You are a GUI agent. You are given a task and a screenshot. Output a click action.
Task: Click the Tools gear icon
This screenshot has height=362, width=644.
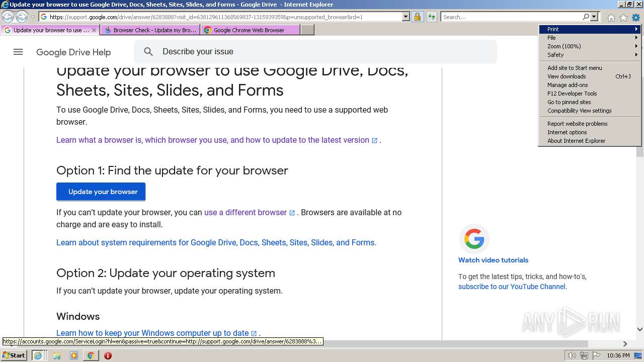tap(636, 18)
